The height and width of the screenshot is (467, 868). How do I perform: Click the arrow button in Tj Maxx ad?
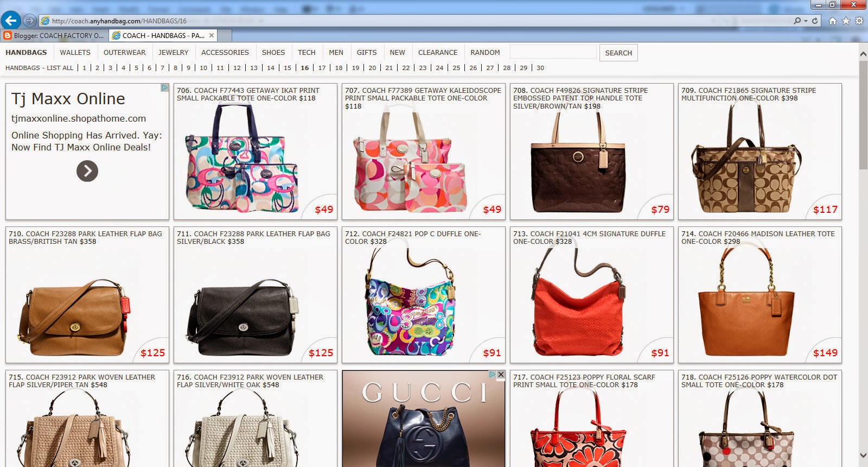[x=87, y=171]
